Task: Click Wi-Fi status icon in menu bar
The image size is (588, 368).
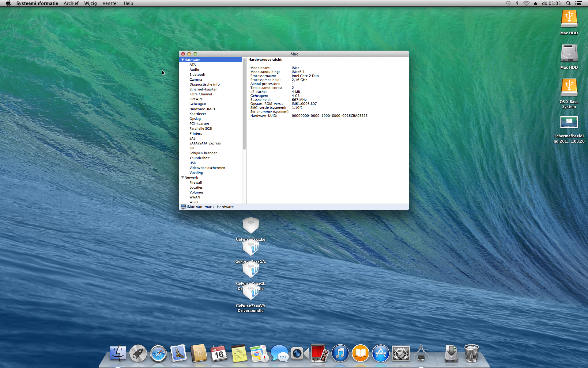Action: [x=526, y=3]
